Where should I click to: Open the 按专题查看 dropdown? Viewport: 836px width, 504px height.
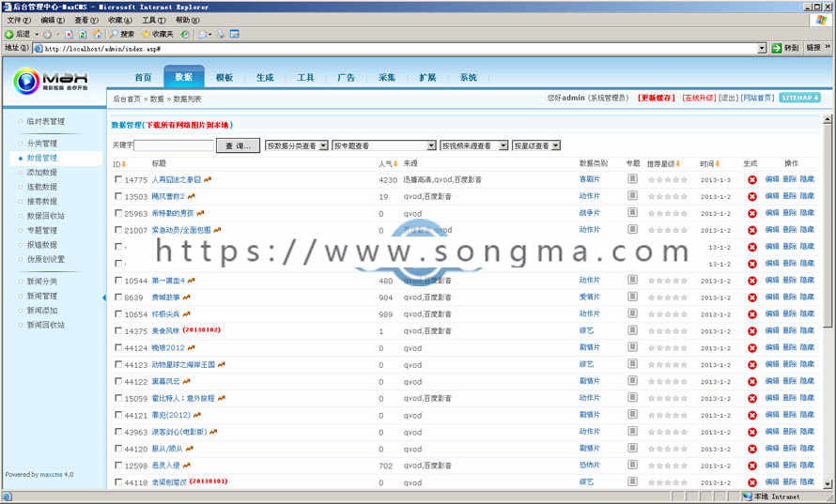[x=384, y=145]
